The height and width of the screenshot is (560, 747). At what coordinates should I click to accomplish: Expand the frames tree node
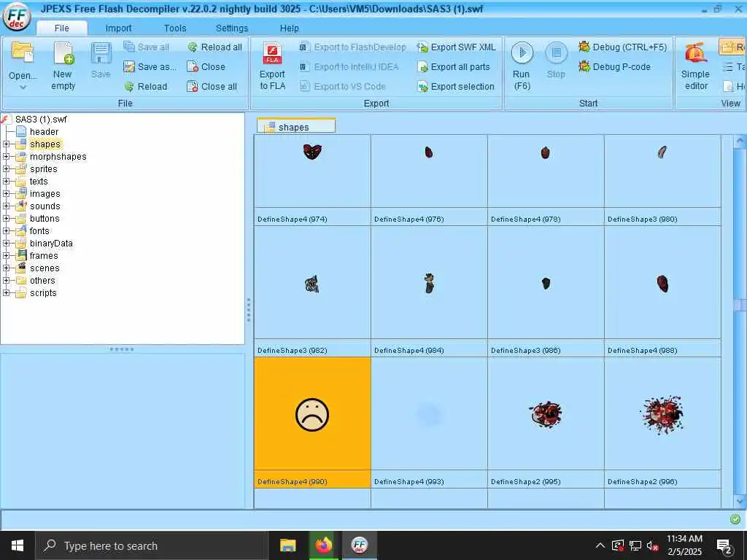pyautogui.click(x=6, y=255)
